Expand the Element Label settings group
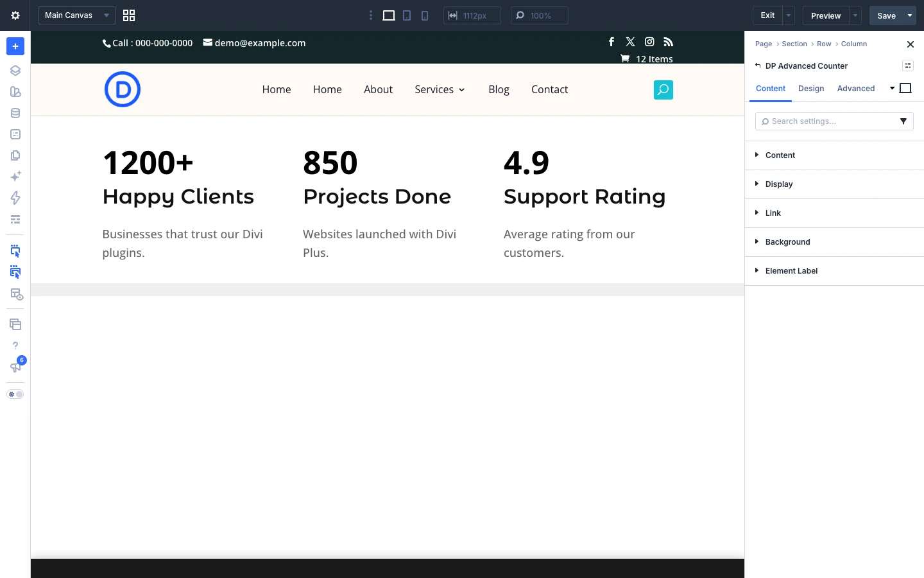Viewport: 924px width, 578px height. click(834, 271)
